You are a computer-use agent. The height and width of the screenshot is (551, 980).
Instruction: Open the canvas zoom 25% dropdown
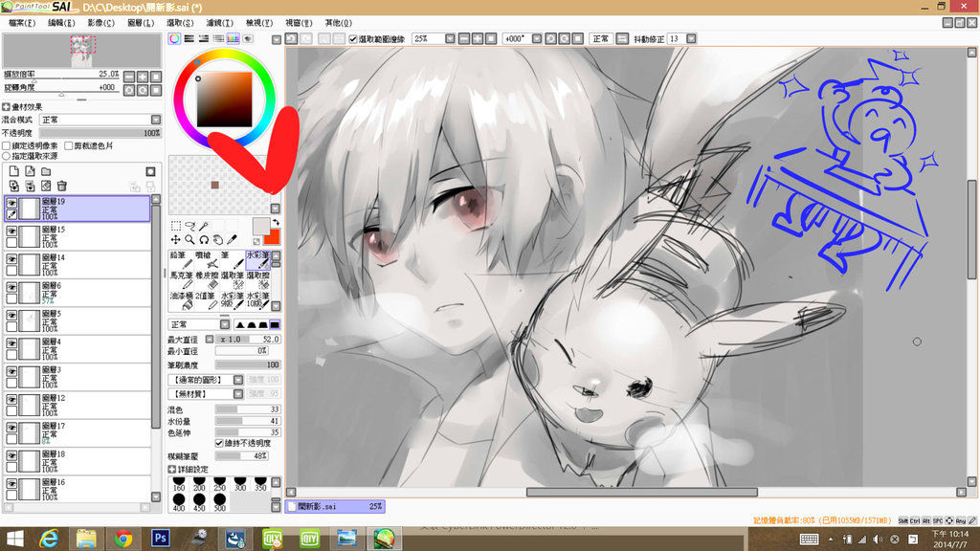450,38
